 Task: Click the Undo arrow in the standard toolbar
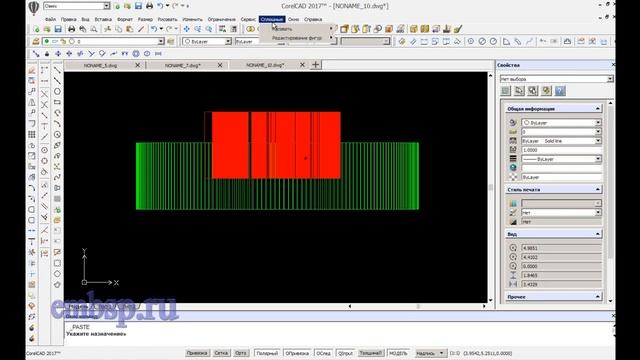pyautogui.click(x=153, y=29)
